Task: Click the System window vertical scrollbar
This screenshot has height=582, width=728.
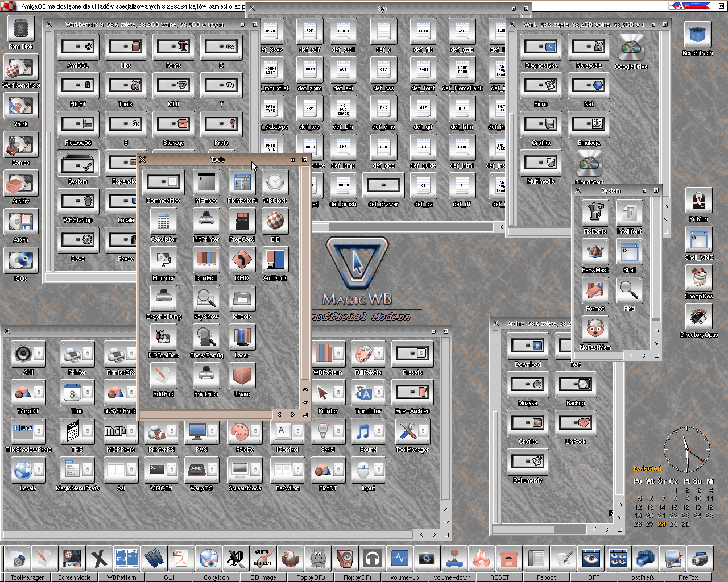Action: click(x=656, y=260)
